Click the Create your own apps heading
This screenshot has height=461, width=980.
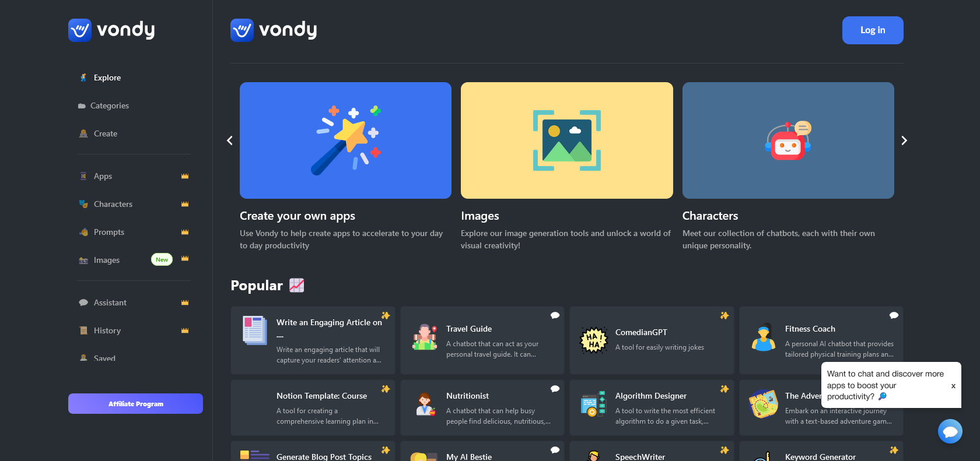(297, 216)
